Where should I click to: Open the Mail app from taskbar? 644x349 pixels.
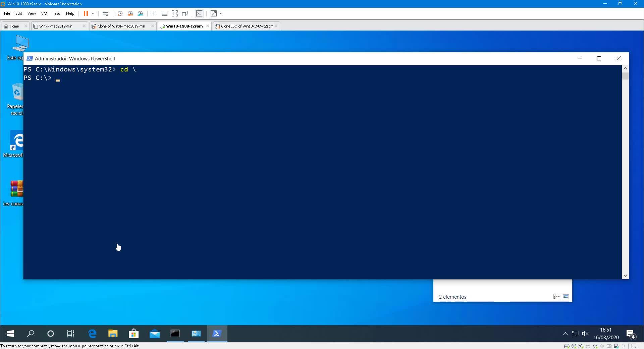[155, 334]
